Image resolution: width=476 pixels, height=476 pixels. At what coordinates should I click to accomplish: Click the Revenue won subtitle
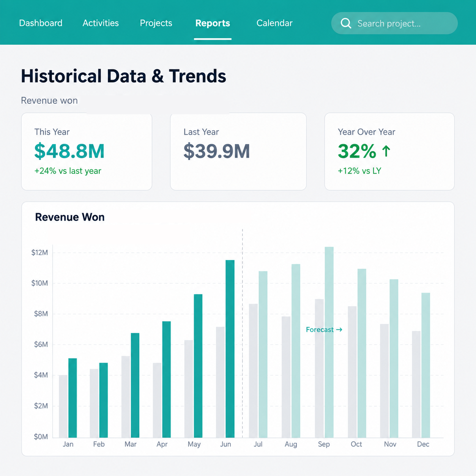[49, 101]
